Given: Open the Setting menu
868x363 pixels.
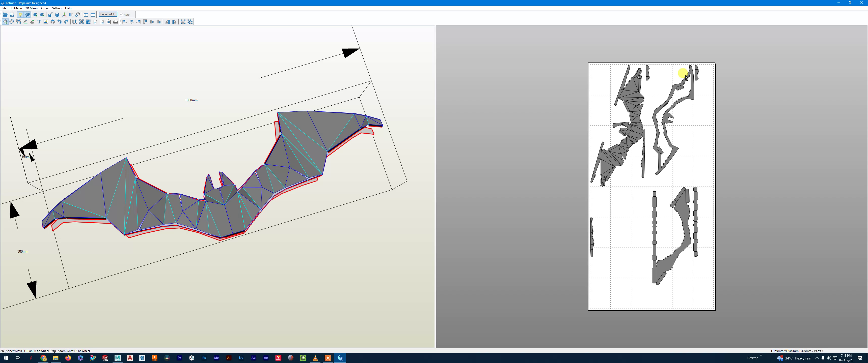Looking at the screenshot, I should click(57, 8).
